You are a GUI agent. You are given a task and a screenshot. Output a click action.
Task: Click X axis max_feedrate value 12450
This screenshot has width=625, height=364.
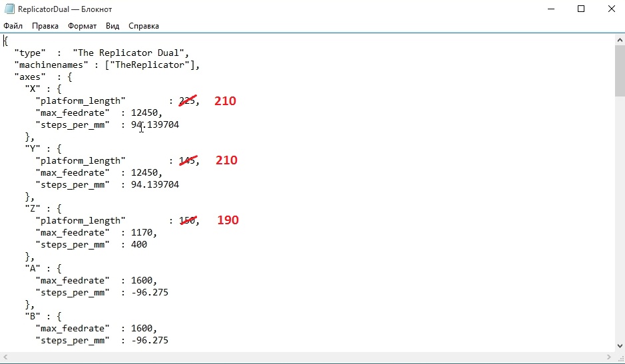tap(144, 113)
